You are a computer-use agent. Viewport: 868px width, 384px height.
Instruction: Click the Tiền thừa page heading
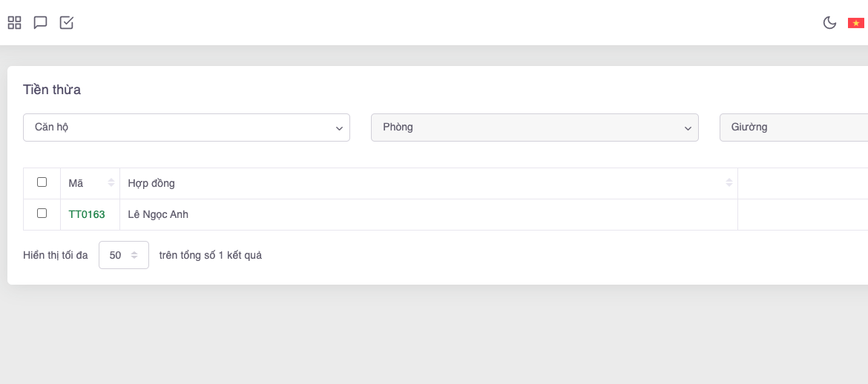(x=52, y=90)
